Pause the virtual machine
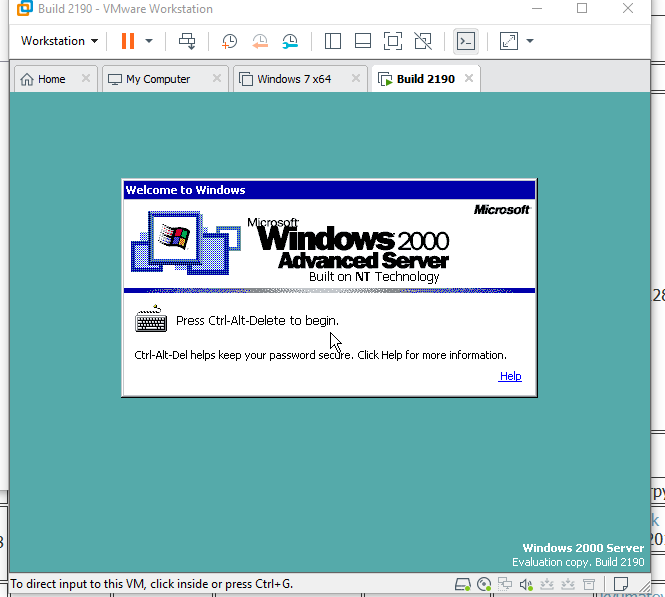The image size is (665, 597). tap(128, 41)
